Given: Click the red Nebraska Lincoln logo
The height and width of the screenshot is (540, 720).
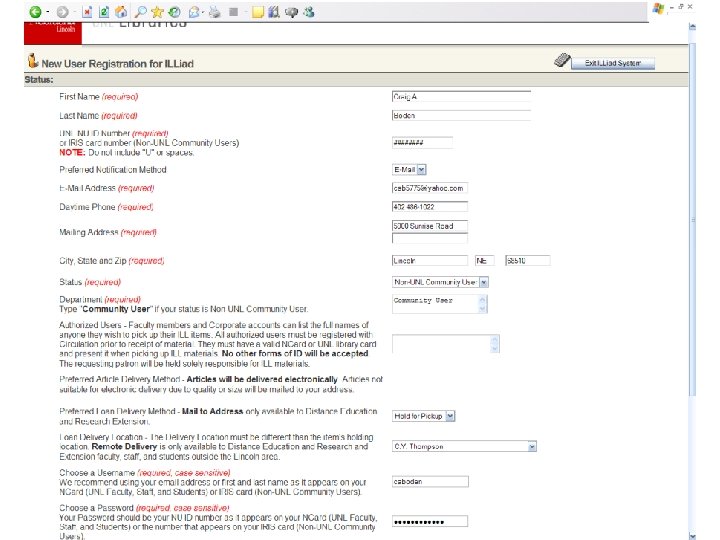Looking at the screenshot, I should pyautogui.click(x=53, y=33).
